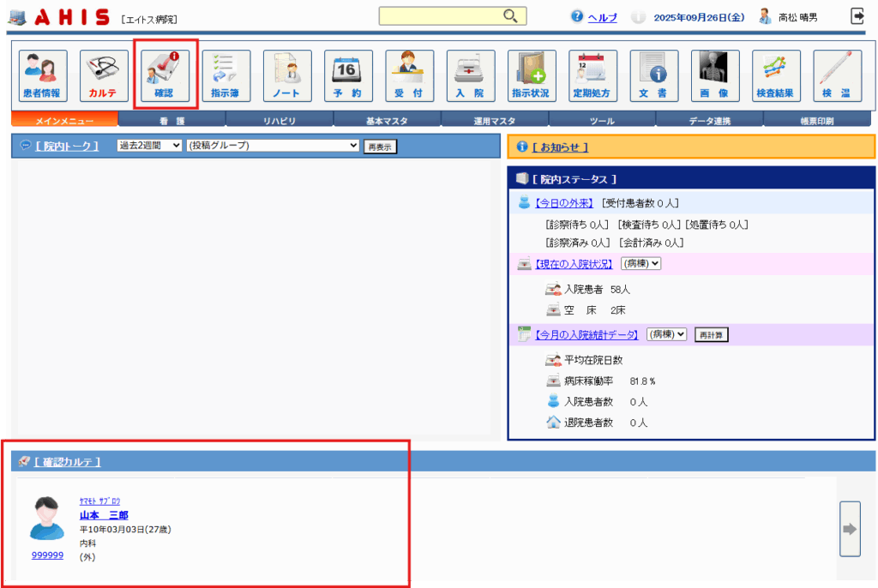Viewport: 878px width, 588px height.
Task: Click the 確認 confirmation icon
Action: pos(165,75)
